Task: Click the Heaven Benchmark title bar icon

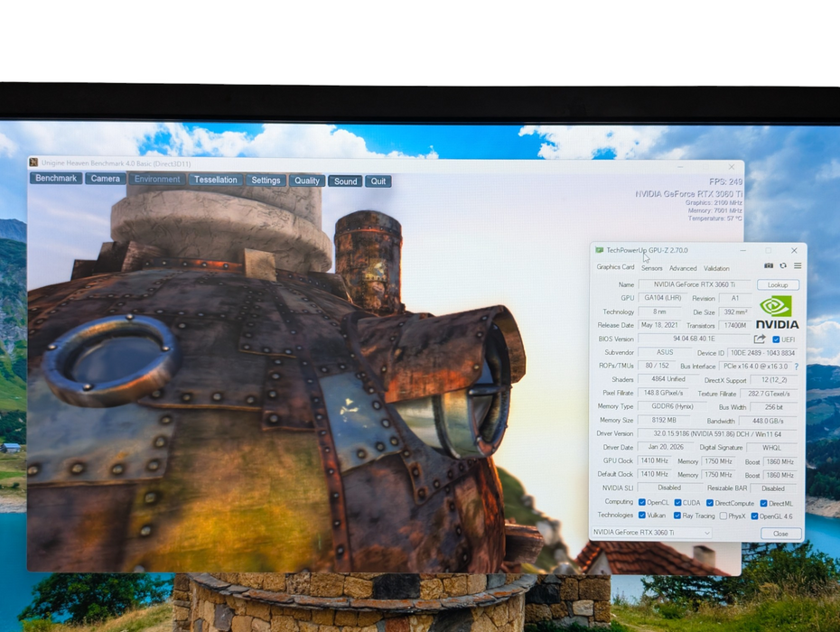Action: tap(33, 162)
